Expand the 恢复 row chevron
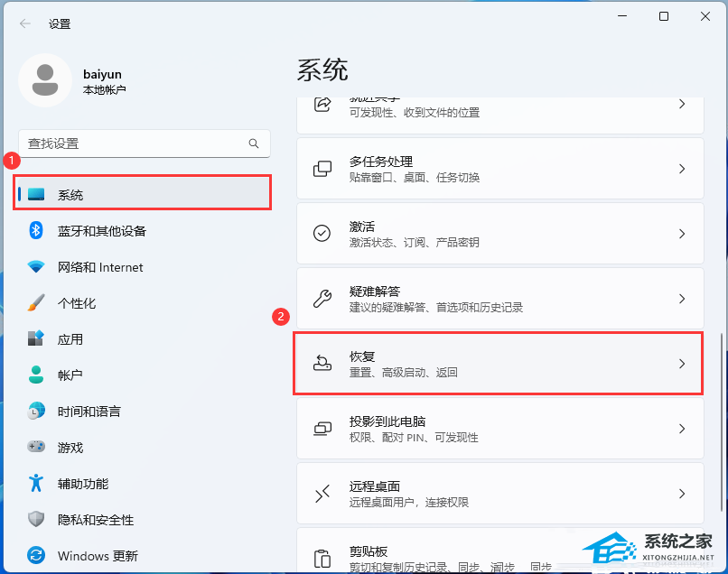This screenshot has width=728, height=574. 682,364
